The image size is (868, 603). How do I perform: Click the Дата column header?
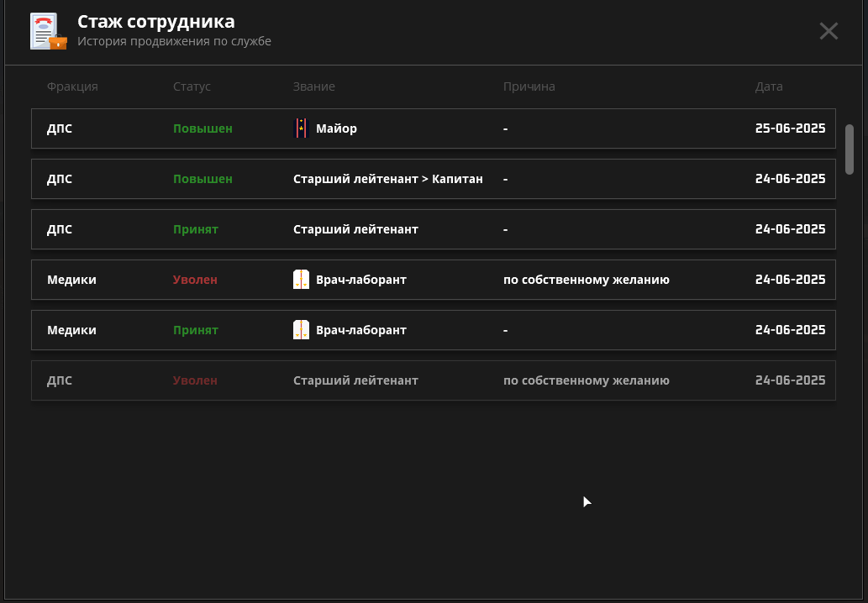[769, 87]
